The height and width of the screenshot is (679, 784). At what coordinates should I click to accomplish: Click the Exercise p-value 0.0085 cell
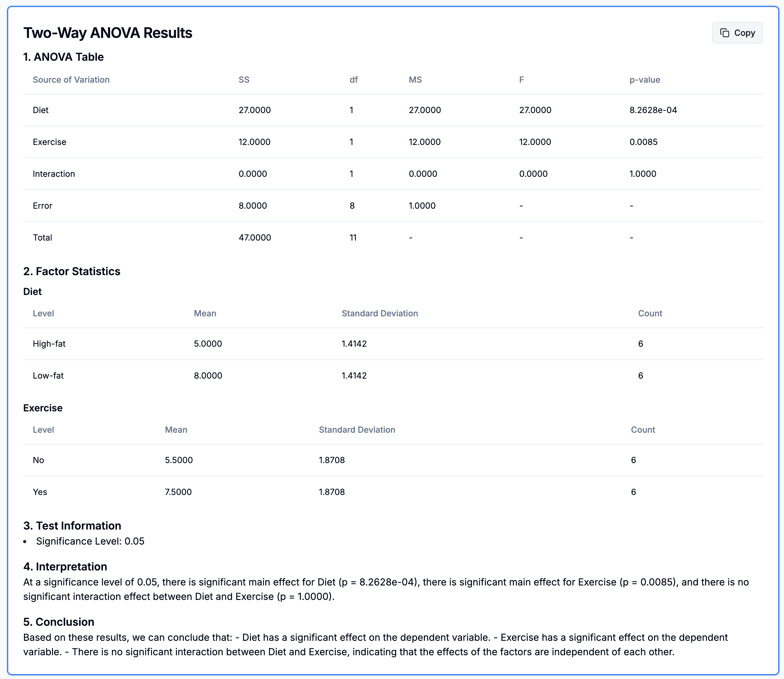(x=643, y=142)
